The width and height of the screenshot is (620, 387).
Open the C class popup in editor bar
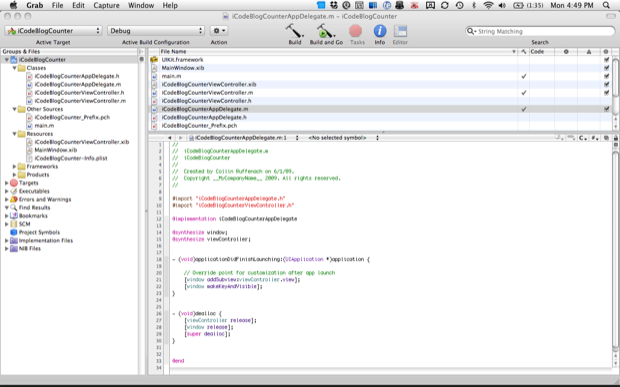pyautogui.click(x=583, y=138)
